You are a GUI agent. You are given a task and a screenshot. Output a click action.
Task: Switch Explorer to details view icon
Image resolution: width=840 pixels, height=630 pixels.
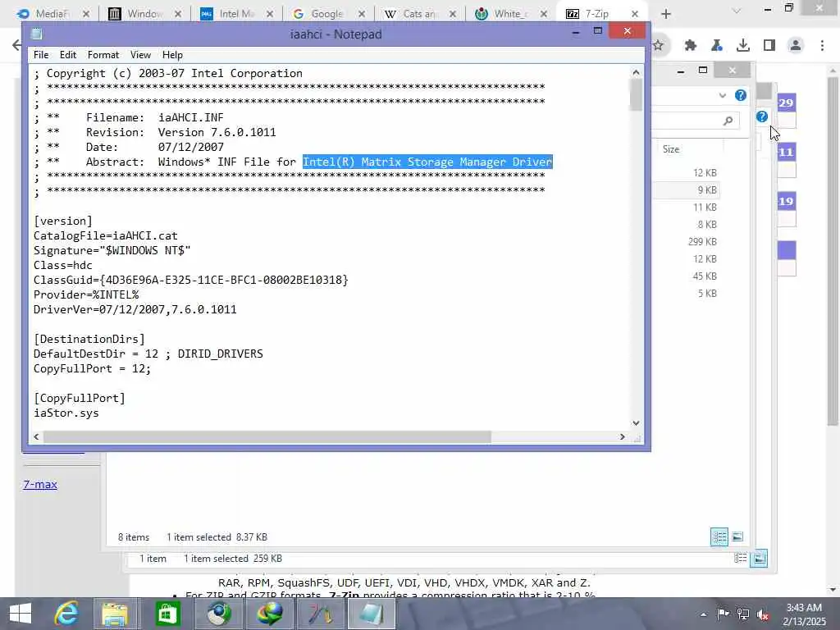[719, 536]
